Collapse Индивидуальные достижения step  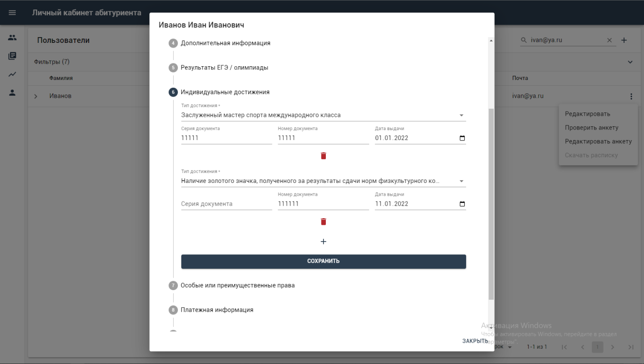tap(225, 92)
